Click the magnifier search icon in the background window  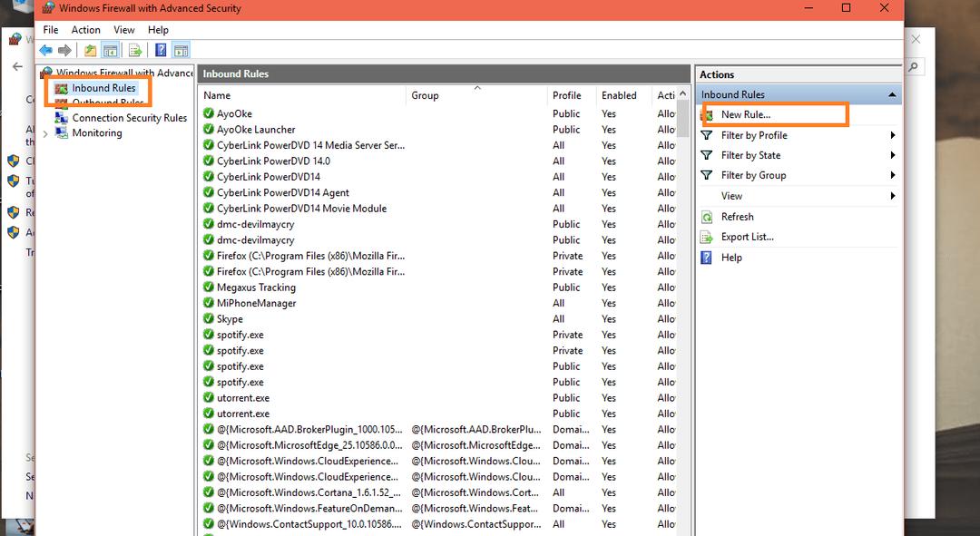pyautogui.click(x=913, y=66)
